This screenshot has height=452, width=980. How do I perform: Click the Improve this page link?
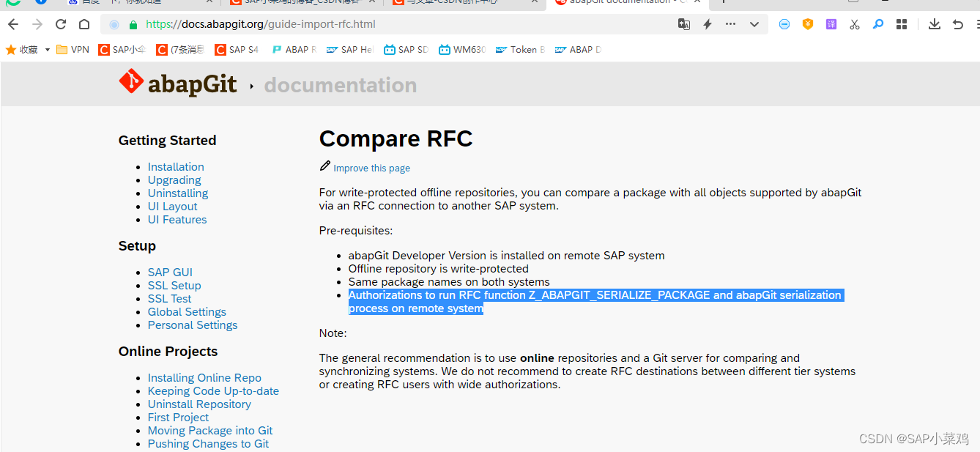click(x=371, y=168)
